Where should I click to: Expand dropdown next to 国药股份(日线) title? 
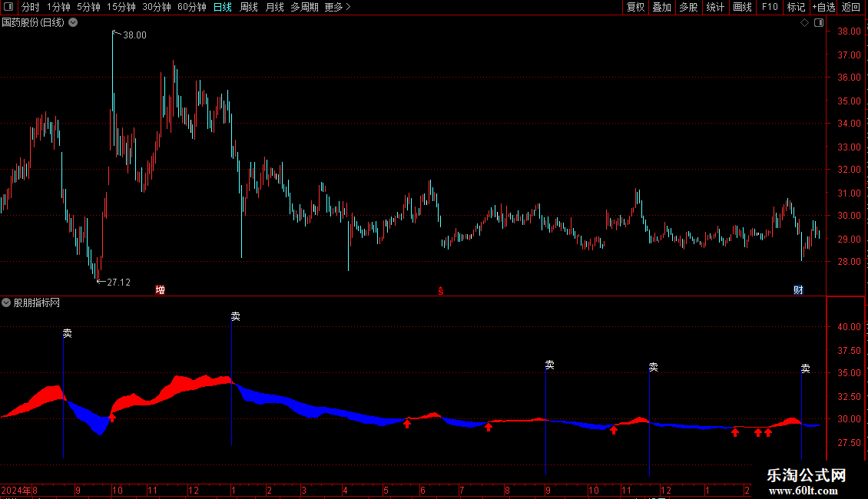point(73,23)
